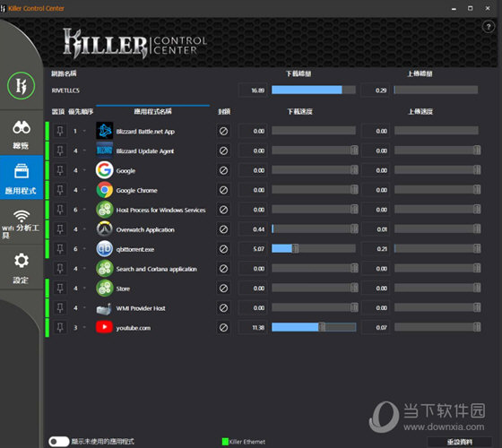Click the Killer Ethernet legend label
502x448 pixels.
[247, 442]
